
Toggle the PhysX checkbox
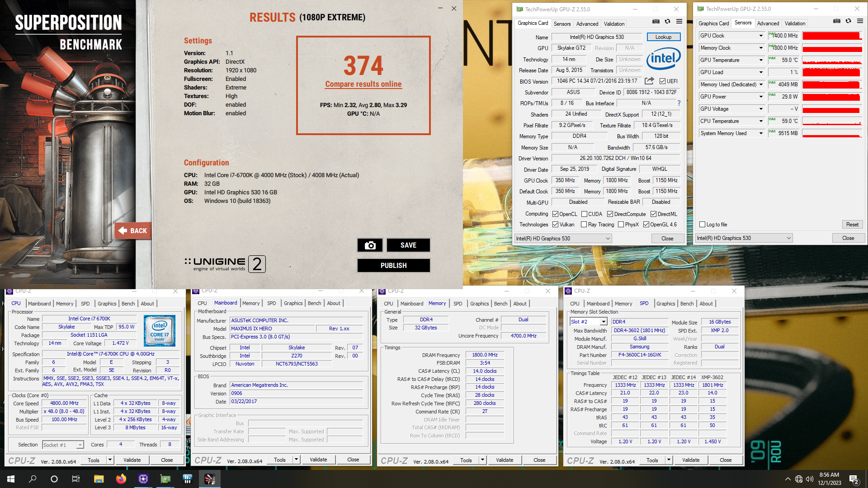(621, 225)
